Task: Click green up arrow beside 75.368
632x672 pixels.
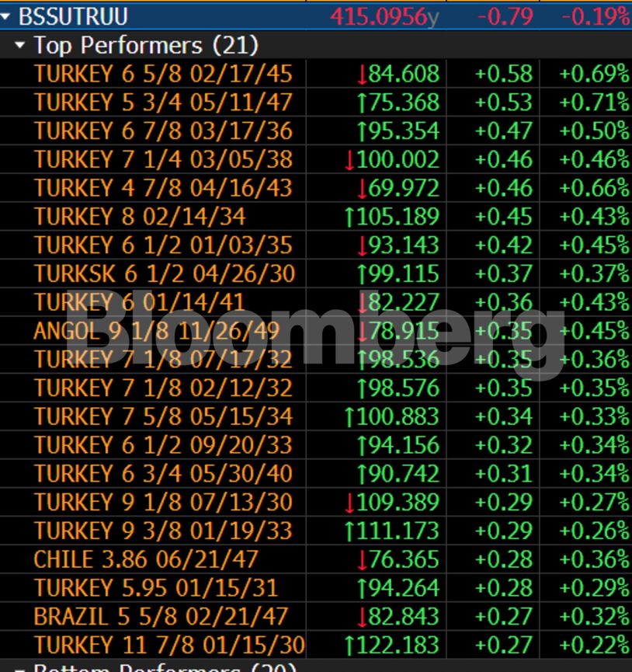Action: pyautogui.click(x=361, y=103)
